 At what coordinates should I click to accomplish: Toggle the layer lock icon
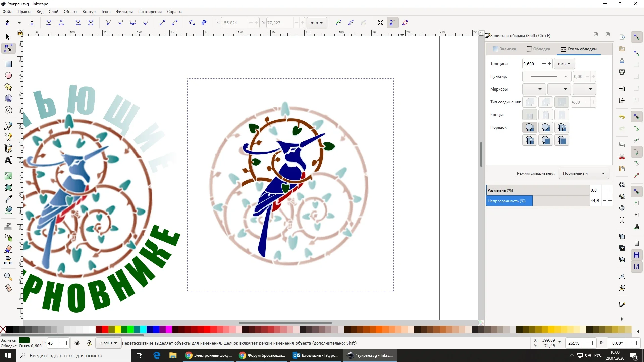coord(89,343)
